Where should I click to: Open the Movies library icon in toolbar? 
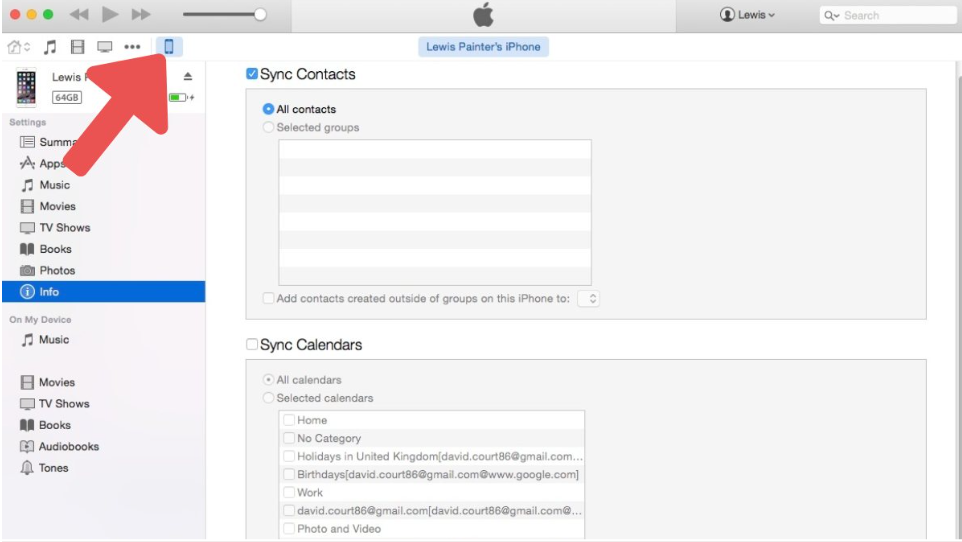(x=77, y=47)
